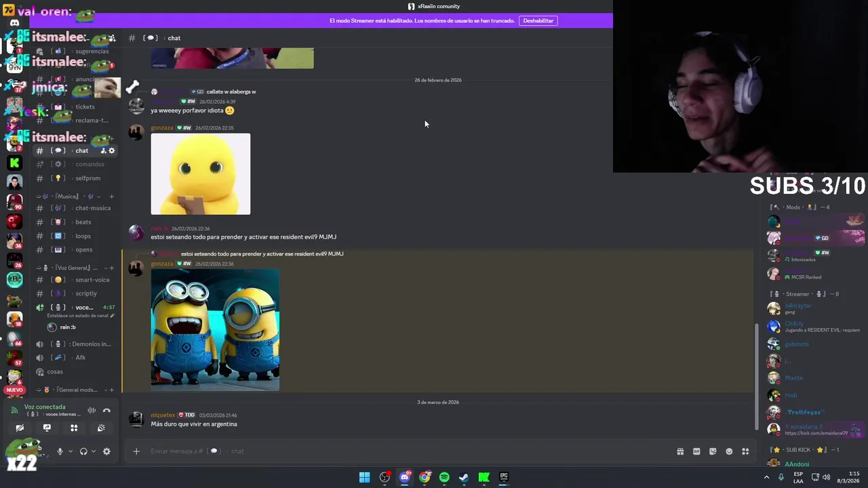This screenshot has height=488, width=868.
Task: Open the emoji picker
Action: click(729, 451)
